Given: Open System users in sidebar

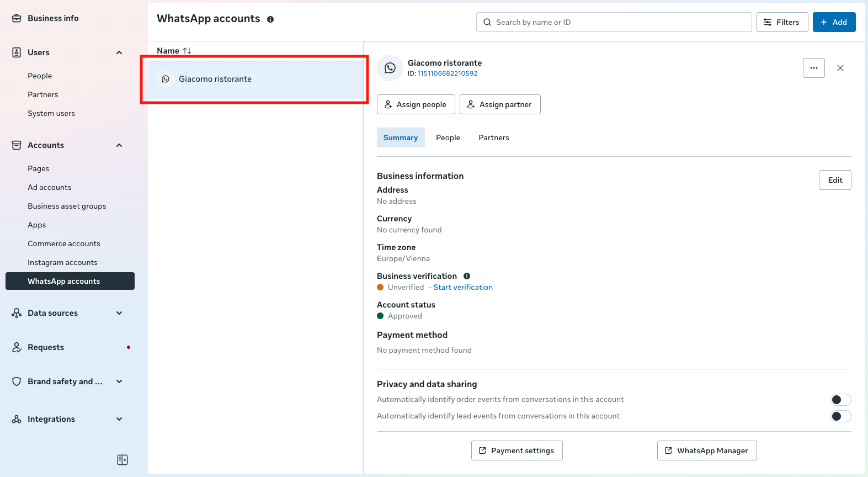Looking at the screenshot, I should (51, 113).
